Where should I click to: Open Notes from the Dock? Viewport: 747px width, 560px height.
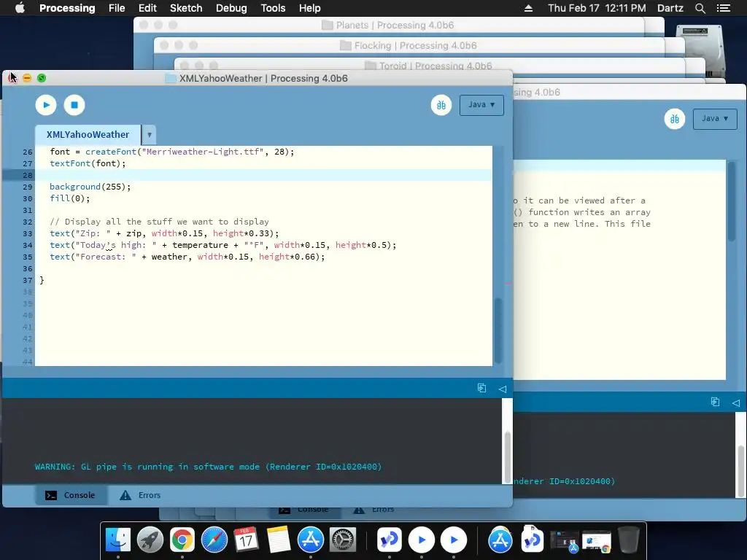click(x=278, y=540)
